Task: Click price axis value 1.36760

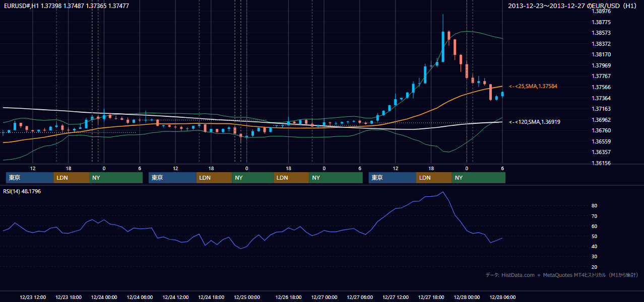Action: pyautogui.click(x=602, y=130)
